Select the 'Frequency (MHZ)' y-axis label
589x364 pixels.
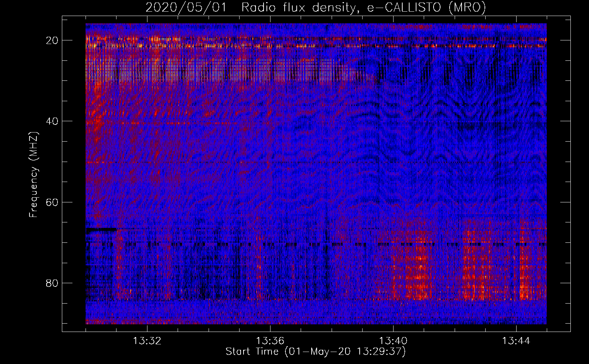(x=33, y=175)
